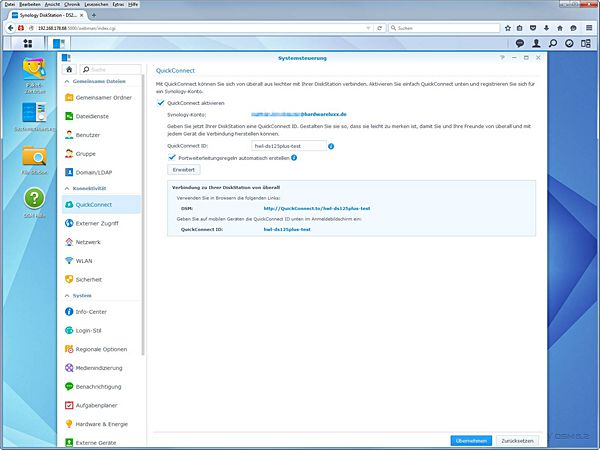
Task: Click the Synology-Konto email link
Action: pyautogui.click(x=299, y=114)
